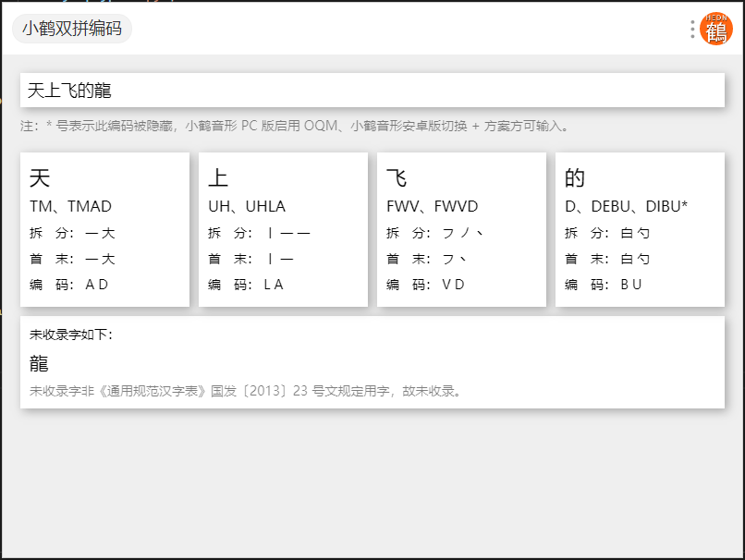Click the 注 hidden-code note below input
745x560 pixels.
[295, 126]
